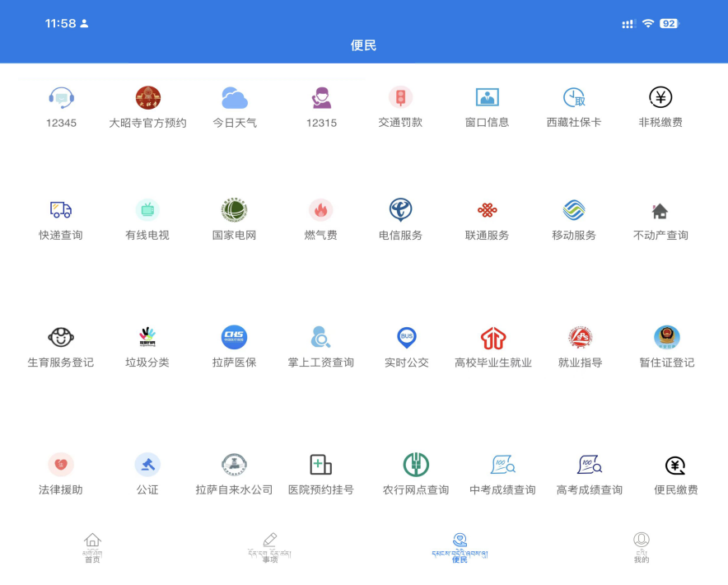This screenshot has width=728, height=585.
Task: Tap the 大昭寺官方预约 icon
Action: 148,98
